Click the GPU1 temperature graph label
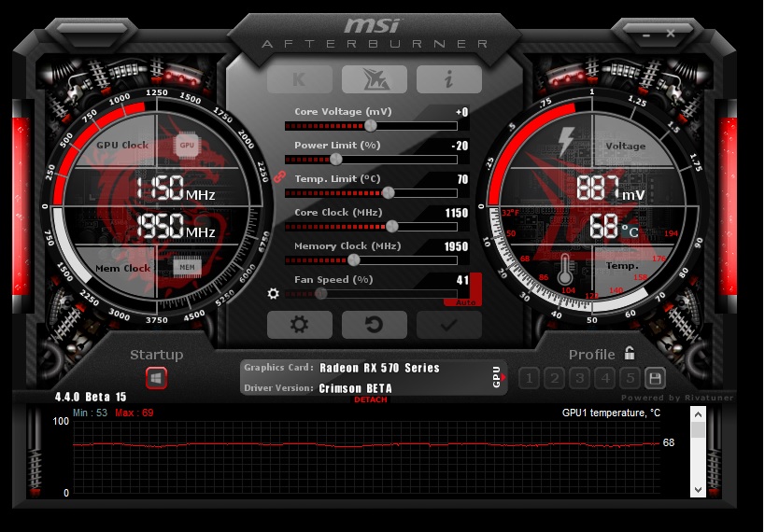The height and width of the screenshot is (532, 765). pos(611,413)
